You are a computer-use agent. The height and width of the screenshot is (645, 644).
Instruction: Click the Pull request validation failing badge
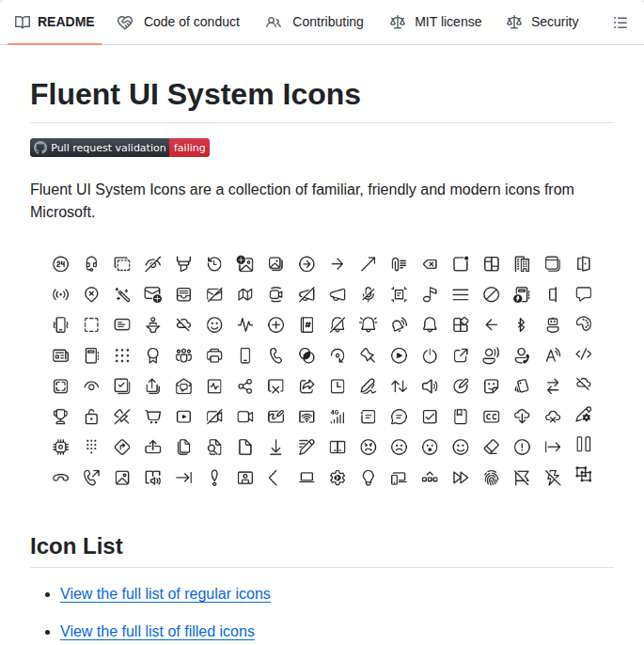tap(119, 148)
